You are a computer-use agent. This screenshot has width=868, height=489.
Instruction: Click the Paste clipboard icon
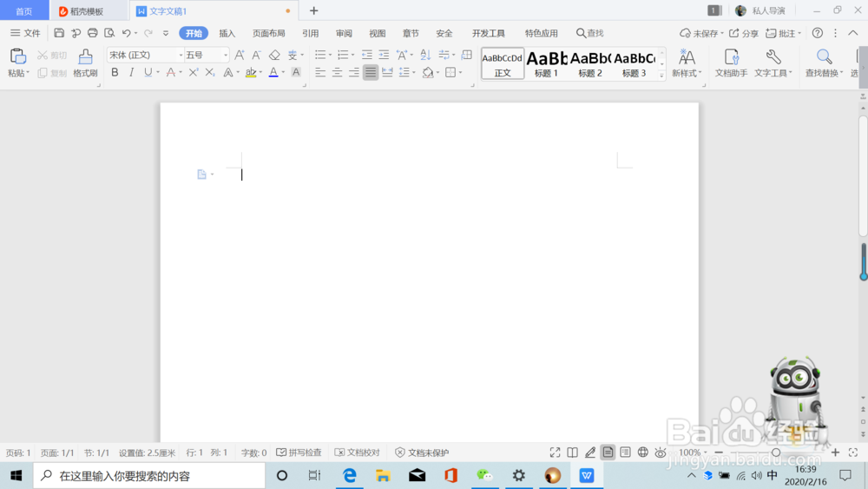[17, 56]
